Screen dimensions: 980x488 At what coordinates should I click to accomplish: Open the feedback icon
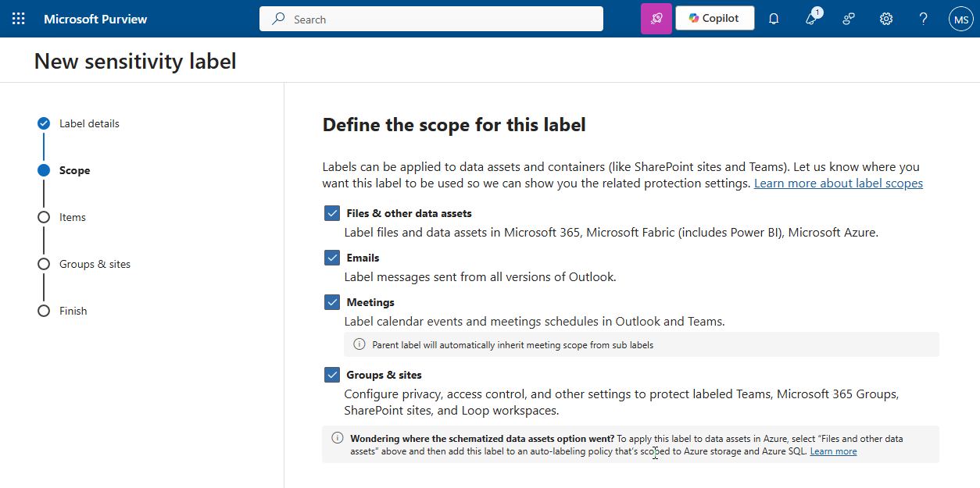848,18
